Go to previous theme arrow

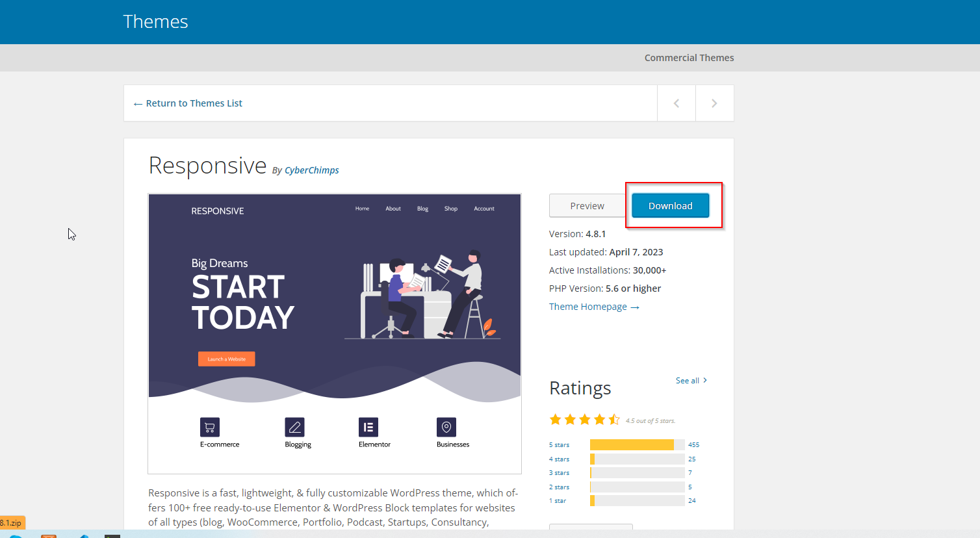(677, 103)
